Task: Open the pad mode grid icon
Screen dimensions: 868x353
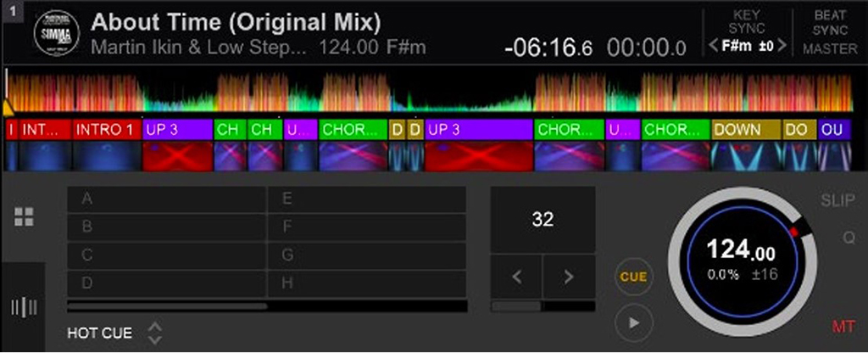Action: click(x=24, y=216)
